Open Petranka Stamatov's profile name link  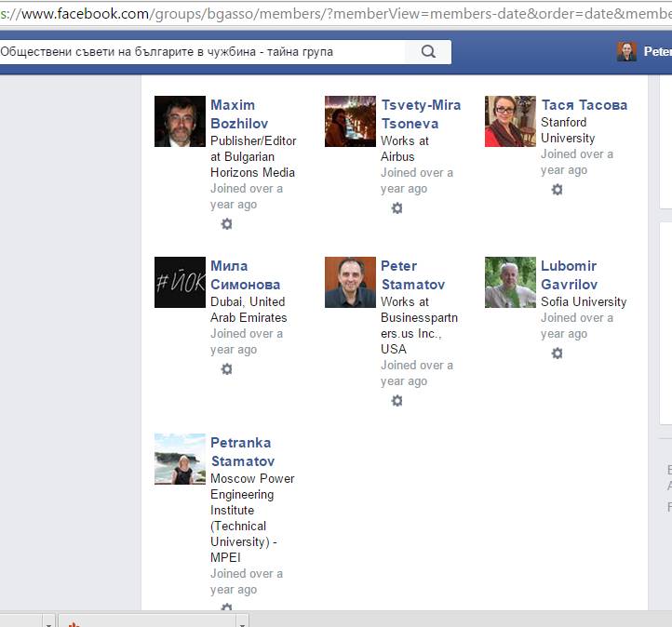(x=242, y=452)
